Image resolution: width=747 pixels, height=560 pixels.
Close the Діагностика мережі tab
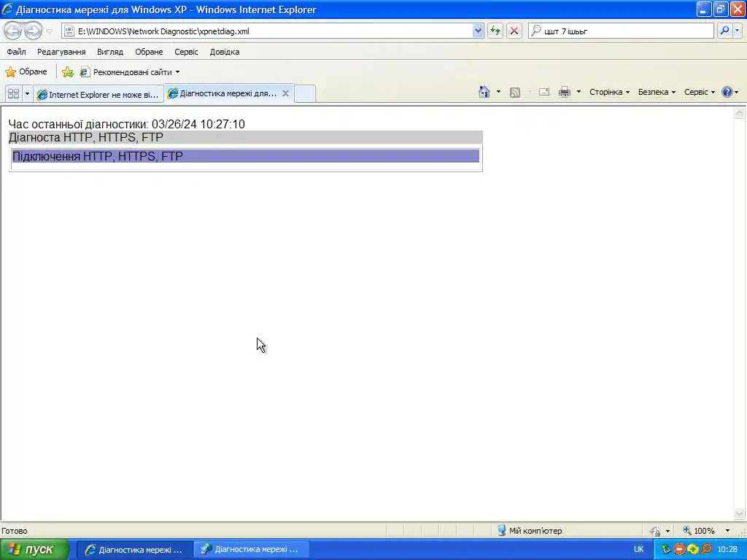click(x=285, y=93)
